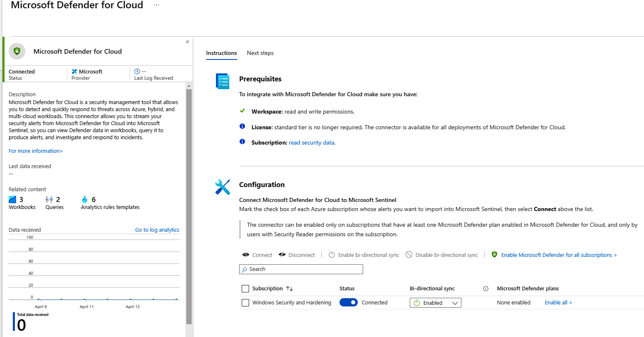This screenshot has width=644, height=337.
Task: Click the Prerequisites checklist icon
Action: 223,81
